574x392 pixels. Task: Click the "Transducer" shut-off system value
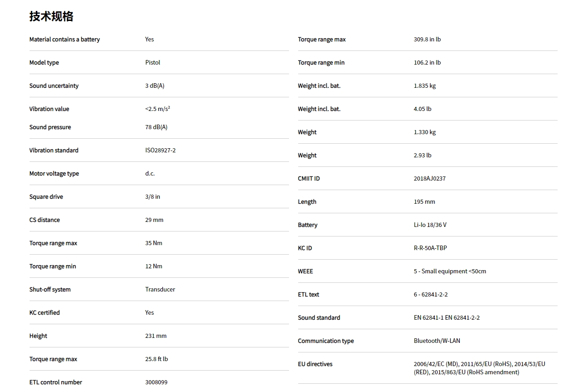point(160,290)
